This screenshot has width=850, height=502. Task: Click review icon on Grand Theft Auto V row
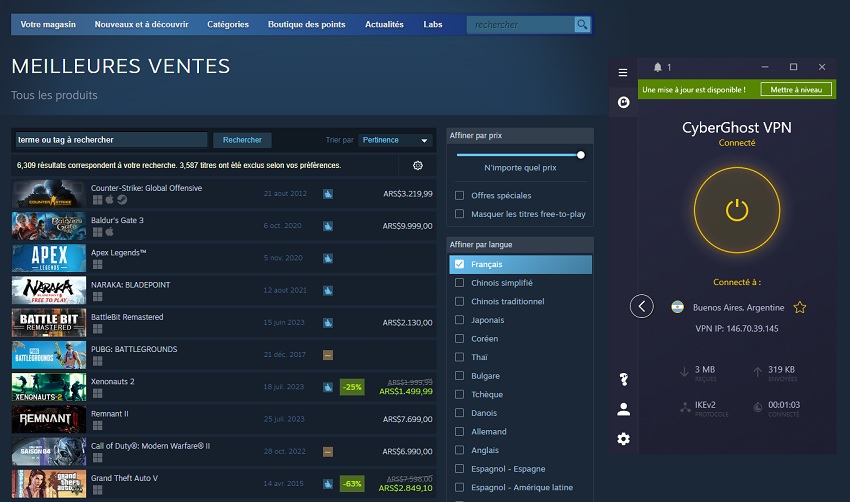click(328, 484)
